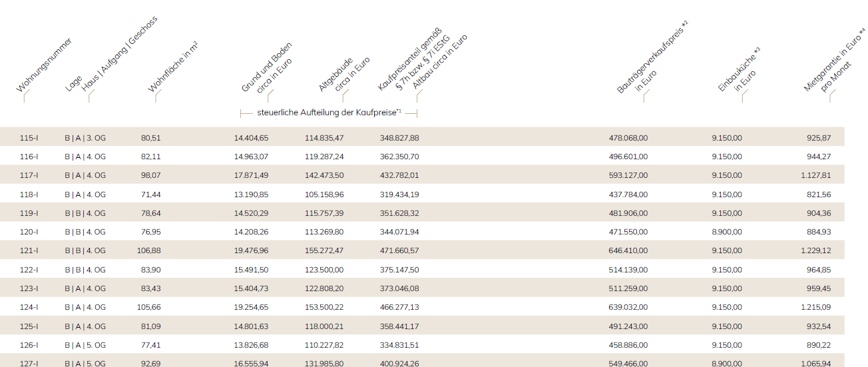Select Einbauküche price 8.900,00 in row 120-I

click(x=726, y=232)
